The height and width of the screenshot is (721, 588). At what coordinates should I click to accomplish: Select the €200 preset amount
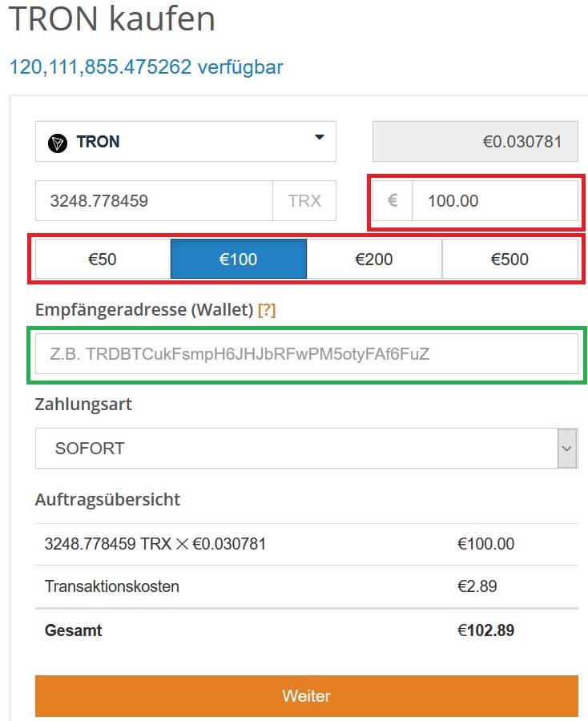(x=374, y=258)
